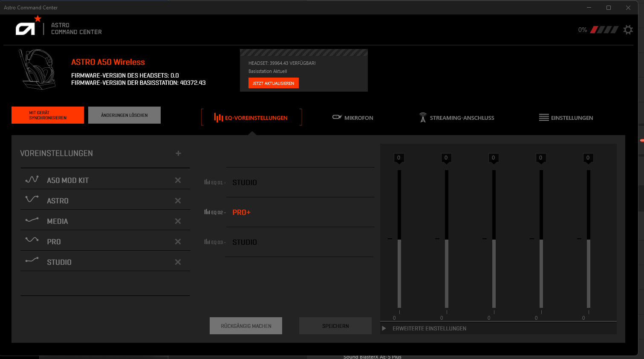Viewport: 644px width, 359px height.
Task: Click the battery level indicator bars
Action: pos(604,30)
